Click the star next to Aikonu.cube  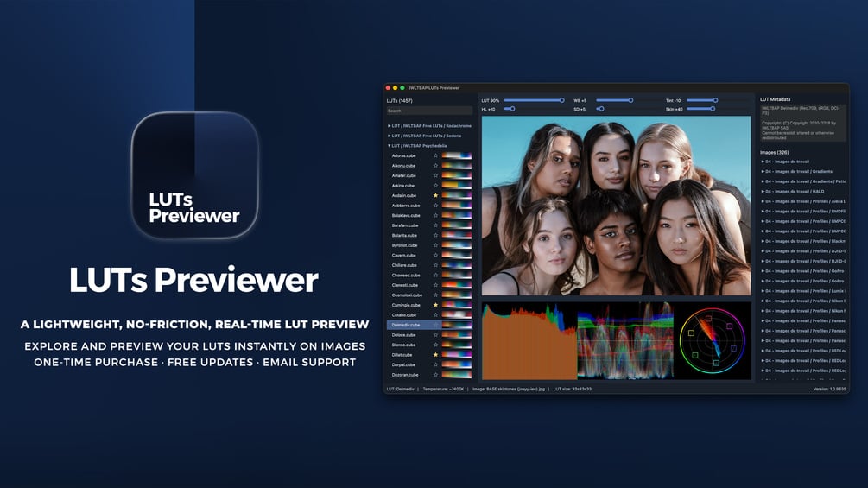435,166
